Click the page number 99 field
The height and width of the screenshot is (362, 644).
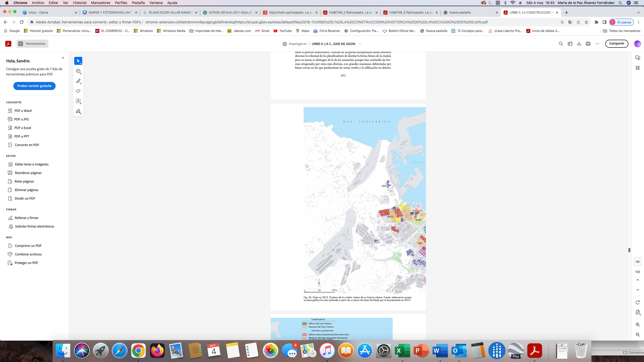tap(637, 262)
